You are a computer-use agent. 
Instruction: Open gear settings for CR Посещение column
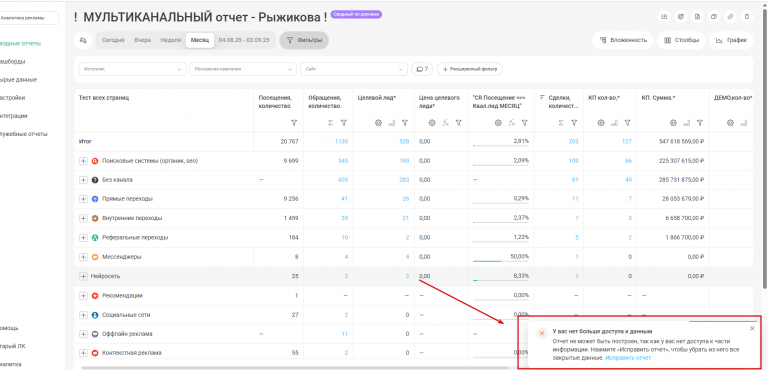point(498,123)
